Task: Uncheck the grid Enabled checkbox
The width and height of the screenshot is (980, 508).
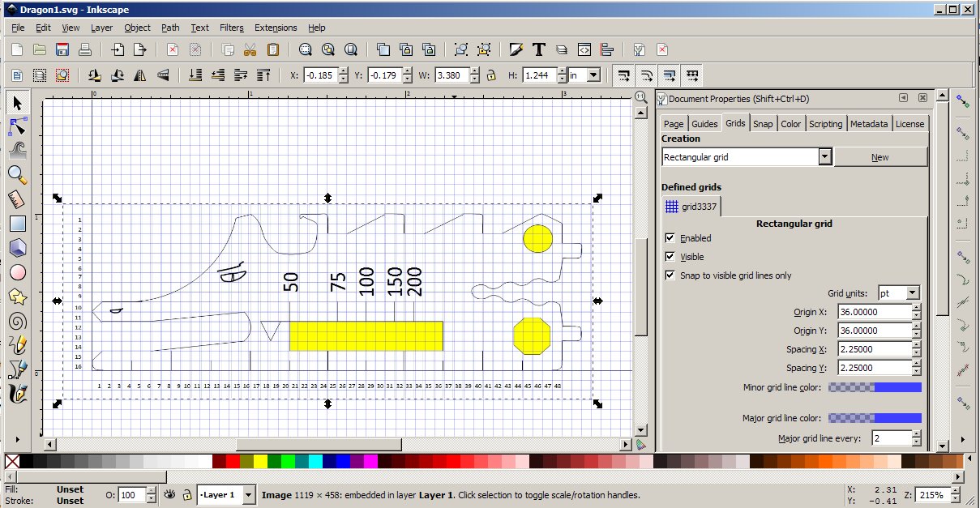Action: (670, 238)
